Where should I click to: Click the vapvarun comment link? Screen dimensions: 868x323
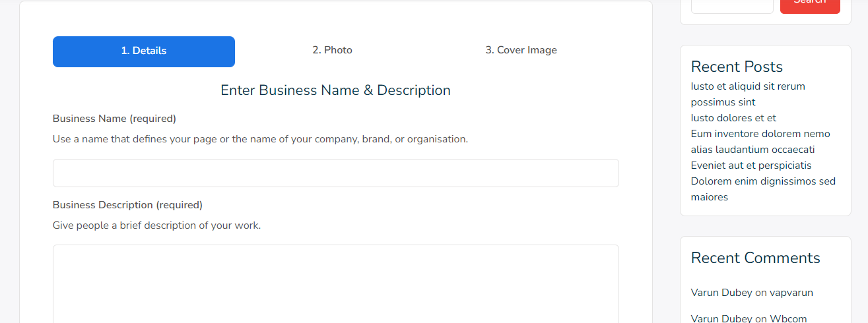791,293
